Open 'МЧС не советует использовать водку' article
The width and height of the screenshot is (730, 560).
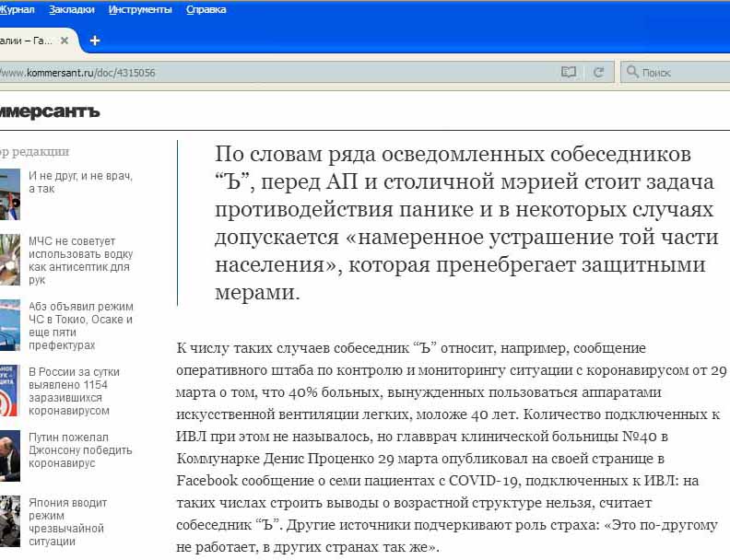(80, 261)
